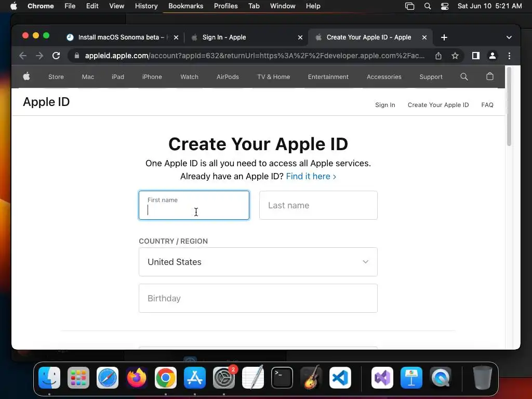Viewport: 532px width, 399px height.
Task: Open Keynote from the Dock
Action: click(411, 378)
